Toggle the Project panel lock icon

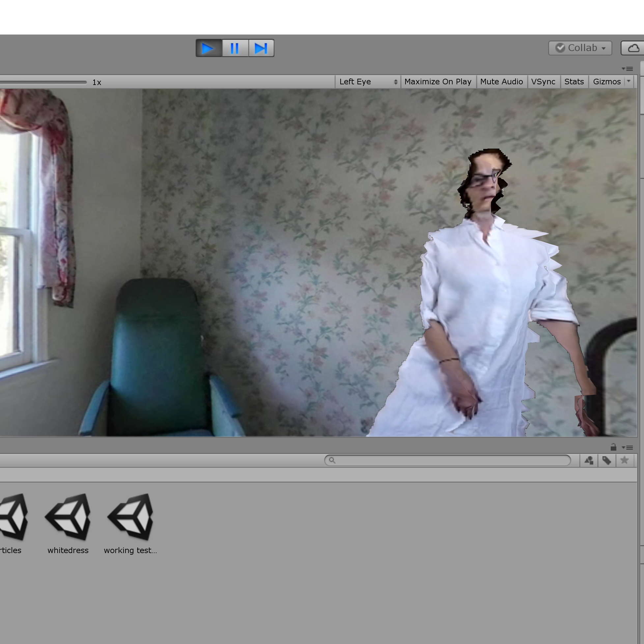(x=613, y=447)
